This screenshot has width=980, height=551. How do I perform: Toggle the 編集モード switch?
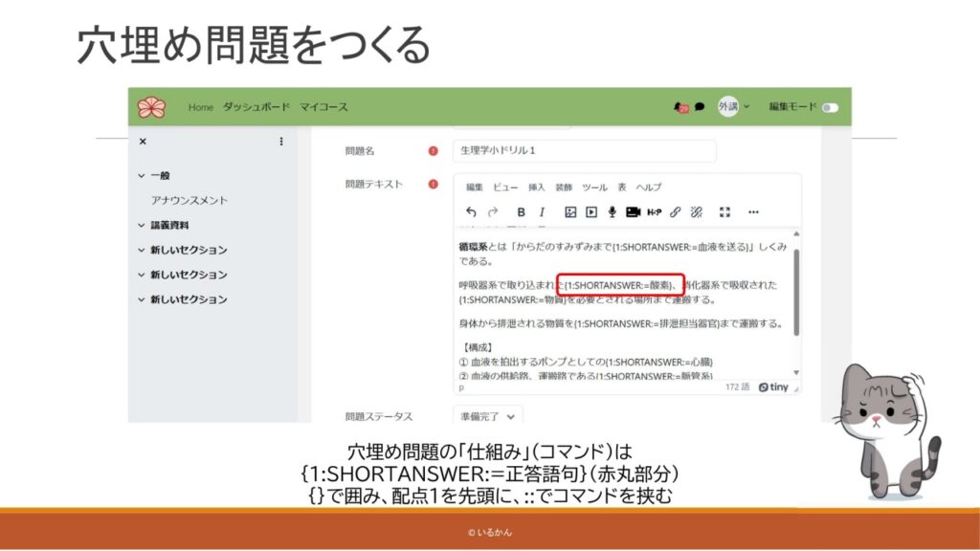point(829,107)
